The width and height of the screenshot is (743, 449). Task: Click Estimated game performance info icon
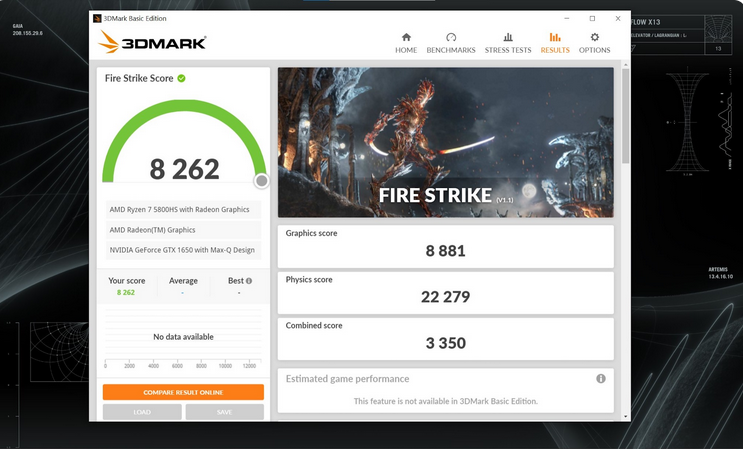click(x=601, y=378)
